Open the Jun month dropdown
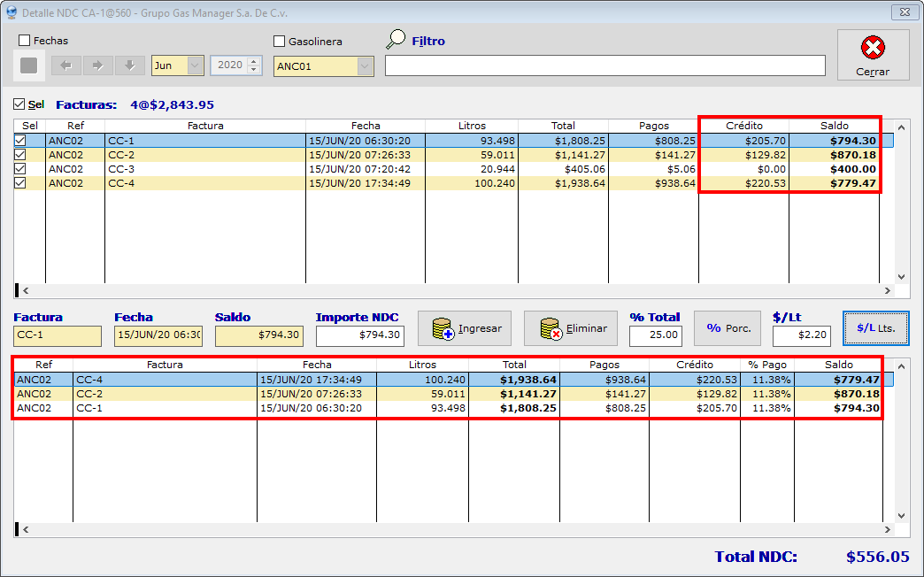 (x=194, y=65)
